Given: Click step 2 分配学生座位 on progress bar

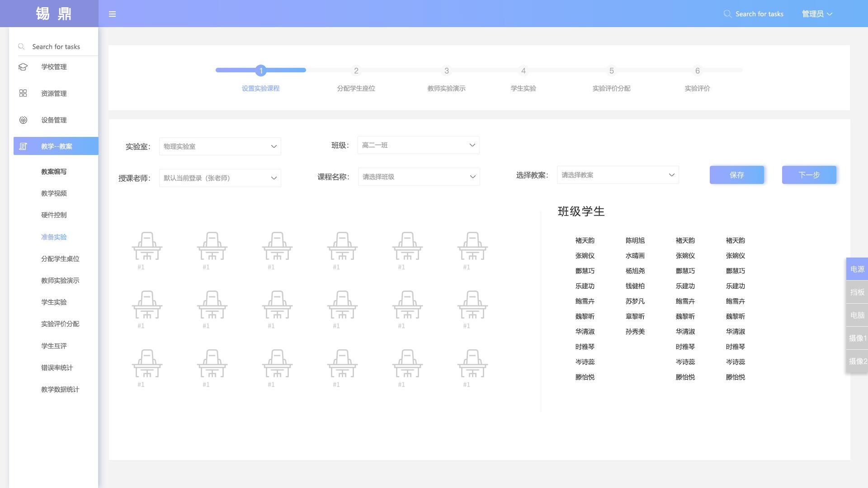Looking at the screenshot, I should 356,71.
